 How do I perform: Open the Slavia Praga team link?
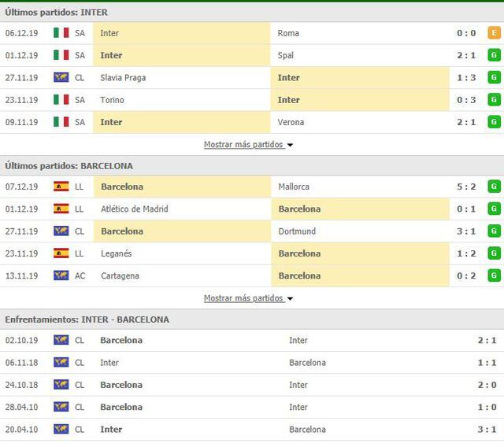click(x=123, y=78)
